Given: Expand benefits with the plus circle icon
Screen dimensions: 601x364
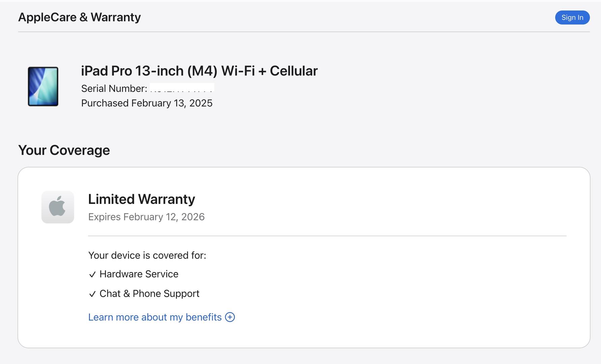Looking at the screenshot, I should click(x=230, y=317).
